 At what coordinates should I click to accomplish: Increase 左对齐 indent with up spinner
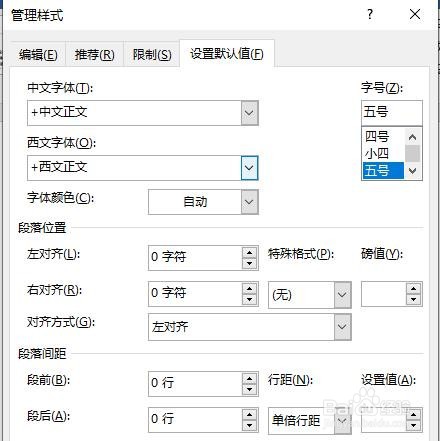coord(249,252)
